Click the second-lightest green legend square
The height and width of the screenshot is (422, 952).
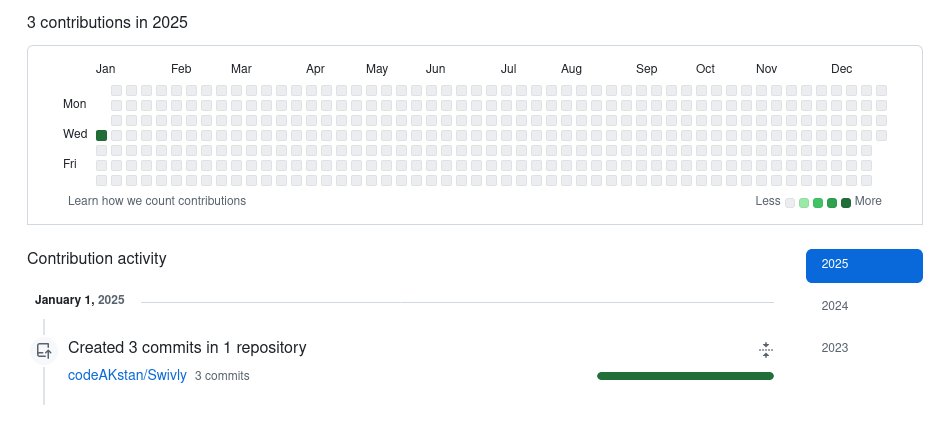(804, 203)
